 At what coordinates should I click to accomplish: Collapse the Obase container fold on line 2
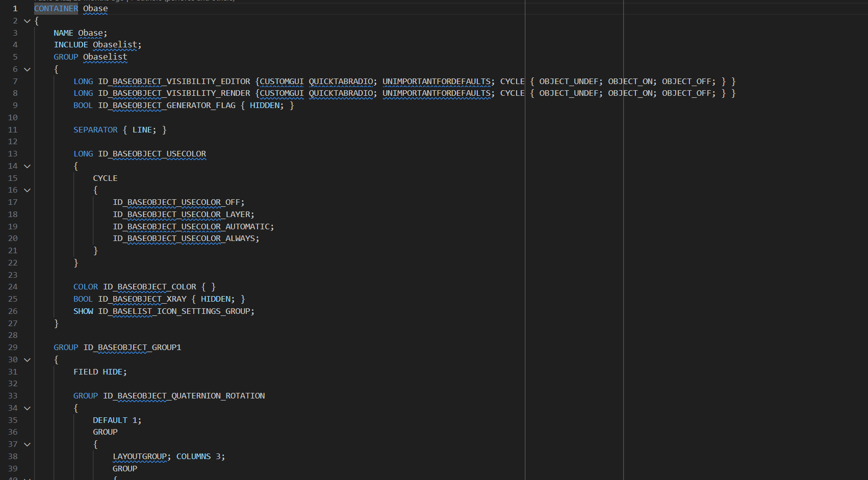[x=27, y=21]
